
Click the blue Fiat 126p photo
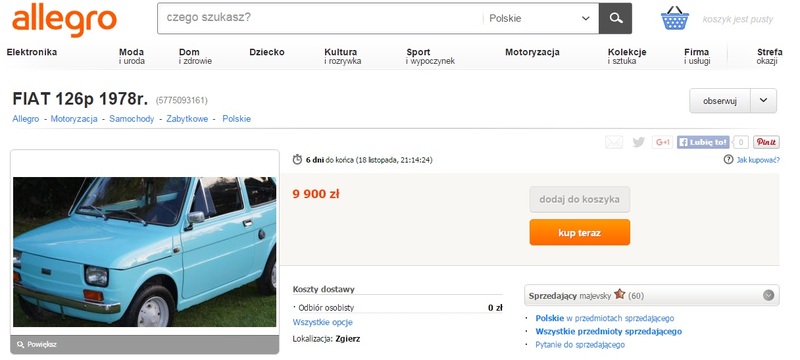[x=144, y=252]
